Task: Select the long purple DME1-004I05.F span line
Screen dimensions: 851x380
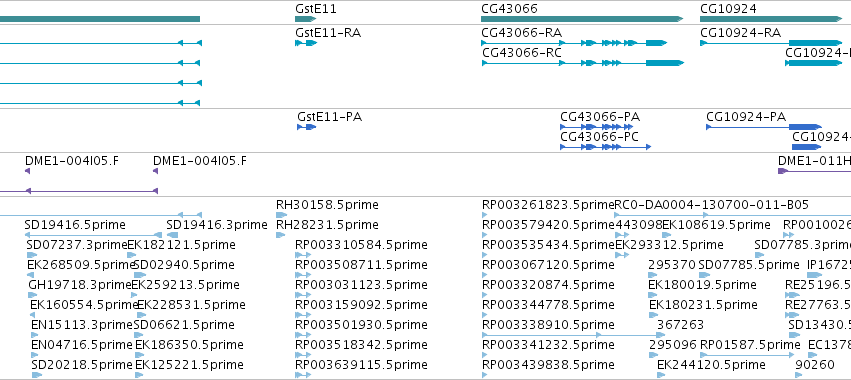Action: pos(79,191)
